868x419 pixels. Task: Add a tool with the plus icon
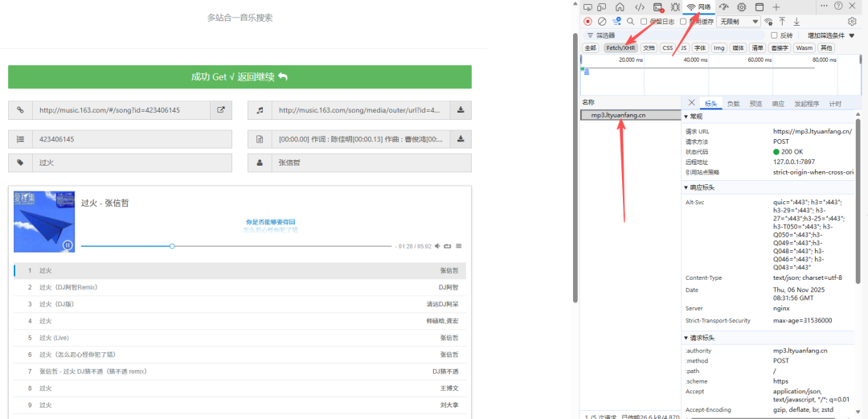[x=776, y=7]
